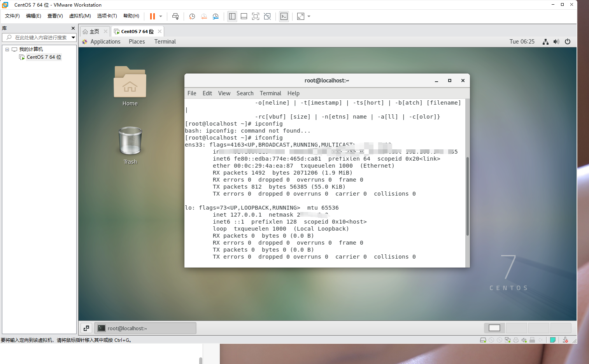Viewport: 589px width, 364px height.
Task: Enter full screen mode from the toolbar
Action: point(256,16)
